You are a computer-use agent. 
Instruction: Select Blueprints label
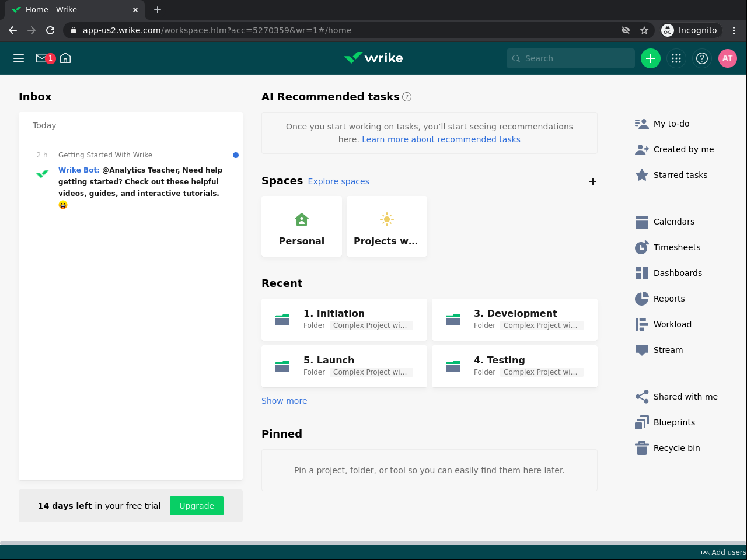[x=674, y=422]
